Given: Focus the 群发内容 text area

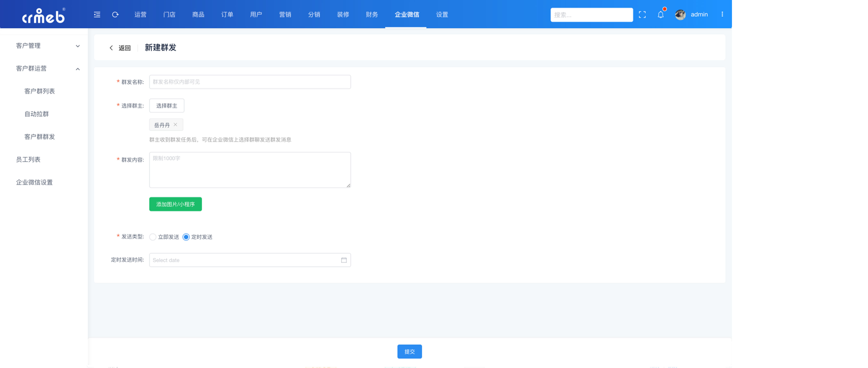Looking at the screenshot, I should pos(250,170).
